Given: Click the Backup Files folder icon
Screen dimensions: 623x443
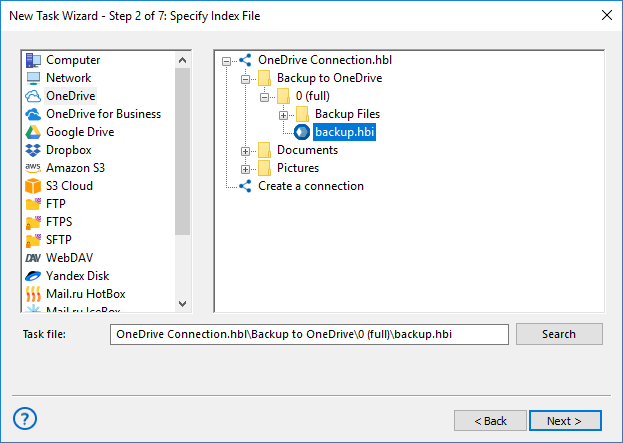Looking at the screenshot, I should (x=302, y=114).
